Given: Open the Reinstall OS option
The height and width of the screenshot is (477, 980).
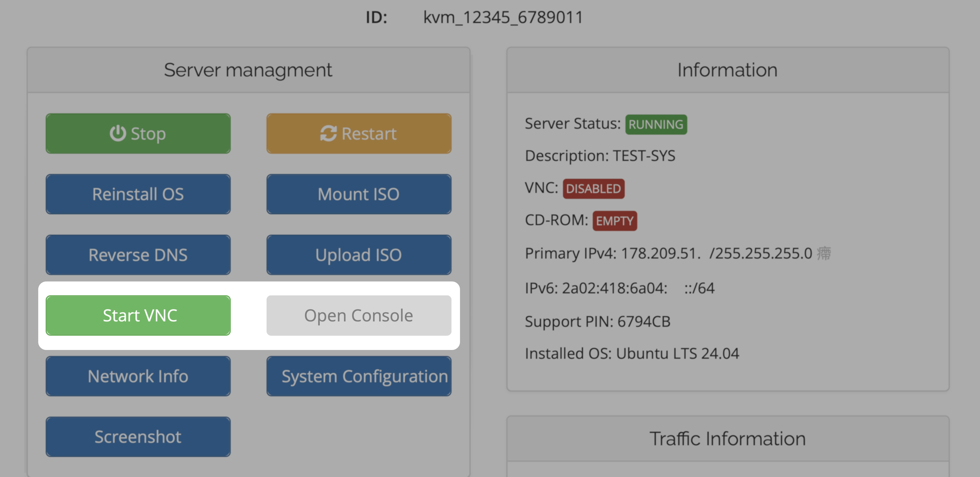Looking at the screenshot, I should coord(138,194).
